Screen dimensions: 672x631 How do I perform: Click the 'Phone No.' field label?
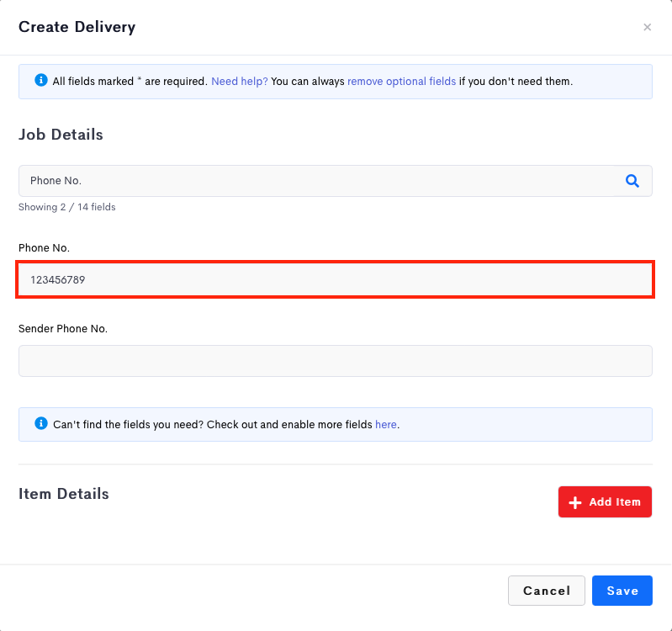tap(44, 247)
